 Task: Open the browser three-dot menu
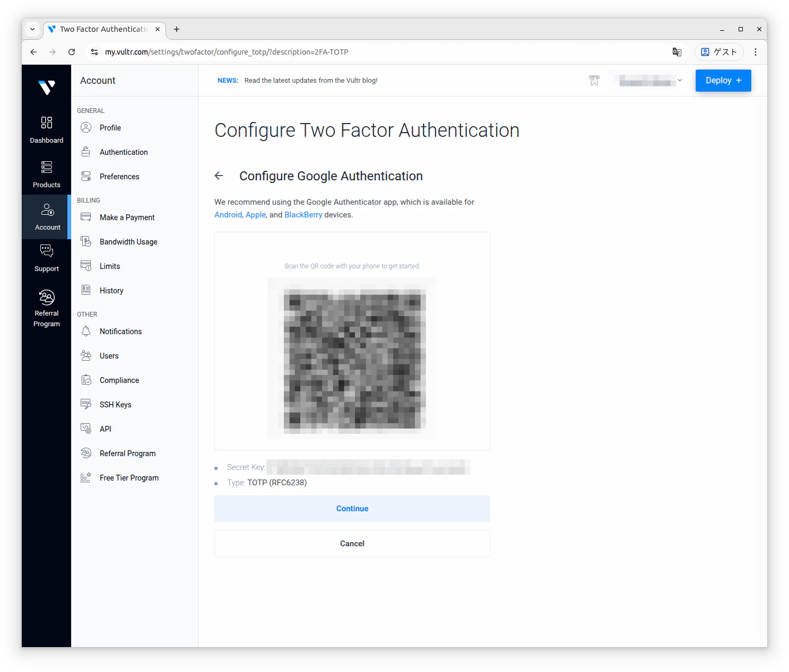point(756,52)
